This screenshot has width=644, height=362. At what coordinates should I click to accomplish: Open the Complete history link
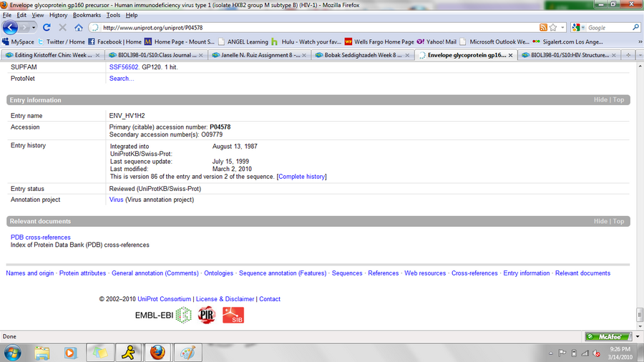pos(302,177)
